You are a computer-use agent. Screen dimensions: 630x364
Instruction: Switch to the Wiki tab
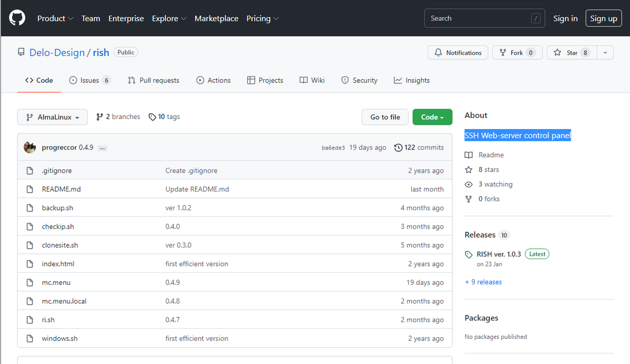pyautogui.click(x=312, y=80)
